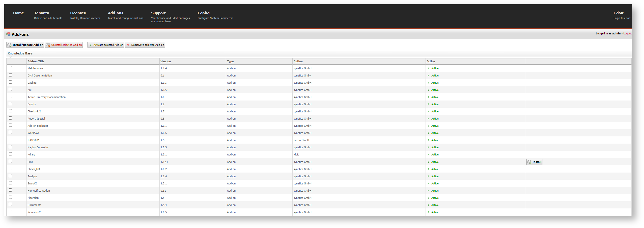Image resolution: width=644 pixels, height=228 pixels.
Task: Click the 'Check_MK' add-on title
Action: pyautogui.click(x=34, y=169)
